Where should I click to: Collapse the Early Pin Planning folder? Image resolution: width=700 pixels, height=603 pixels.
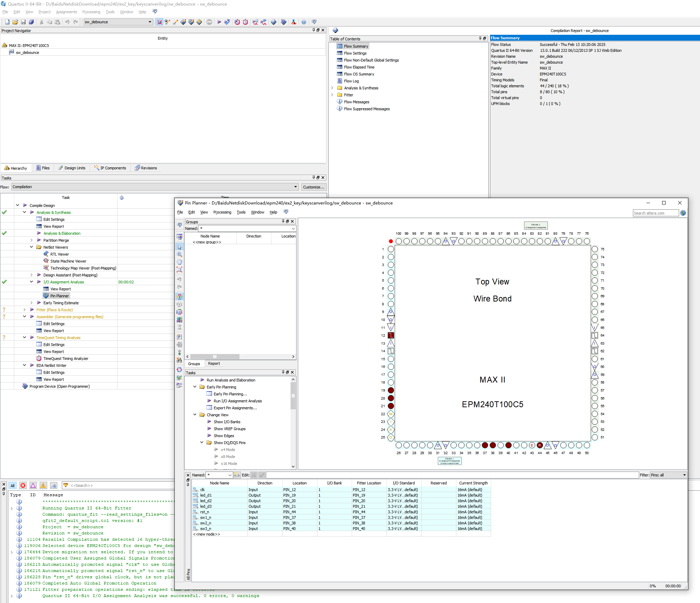(195, 387)
